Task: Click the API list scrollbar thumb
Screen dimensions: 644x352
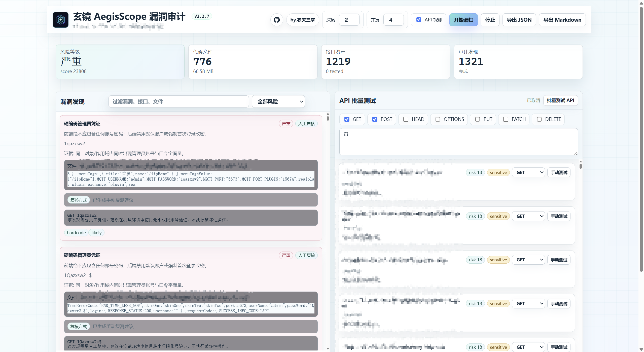Action: click(581, 166)
